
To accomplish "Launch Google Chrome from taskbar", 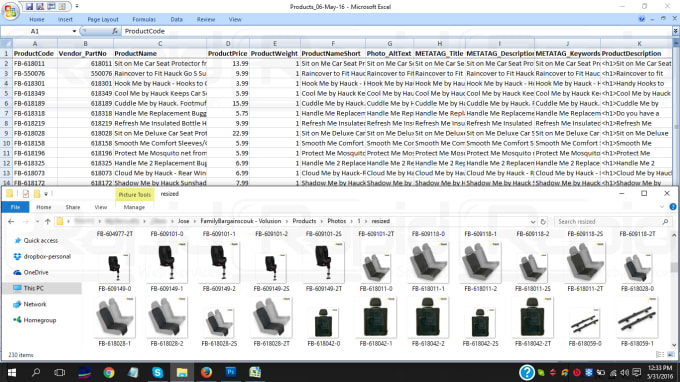I will [109, 372].
